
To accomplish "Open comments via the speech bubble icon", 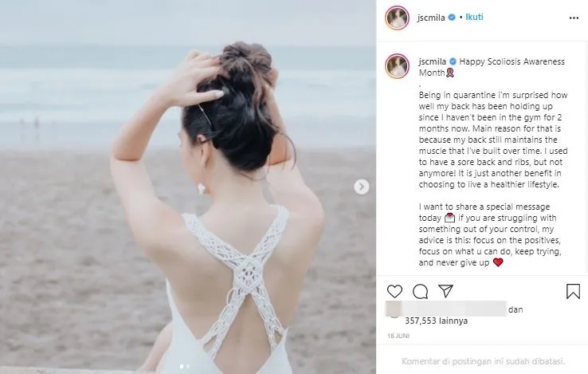I will click(x=420, y=291).
